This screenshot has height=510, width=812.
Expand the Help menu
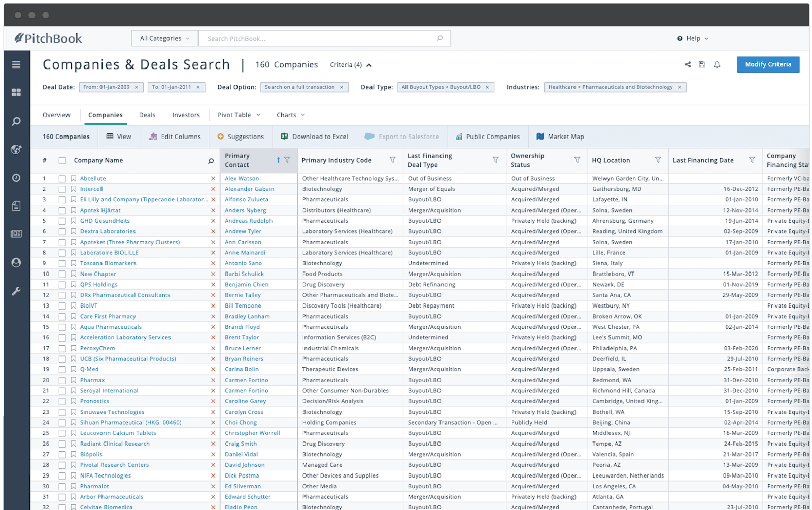pos(693,38)
